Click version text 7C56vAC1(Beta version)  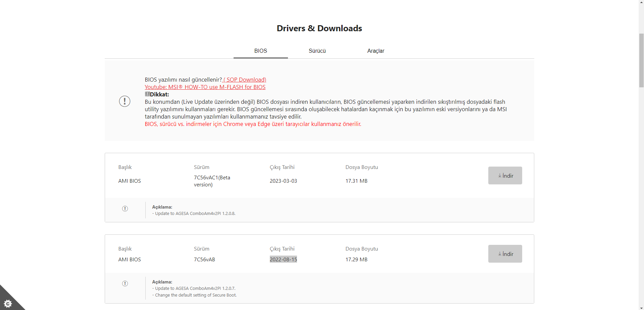pyautogui.click(x=212, y=181)
